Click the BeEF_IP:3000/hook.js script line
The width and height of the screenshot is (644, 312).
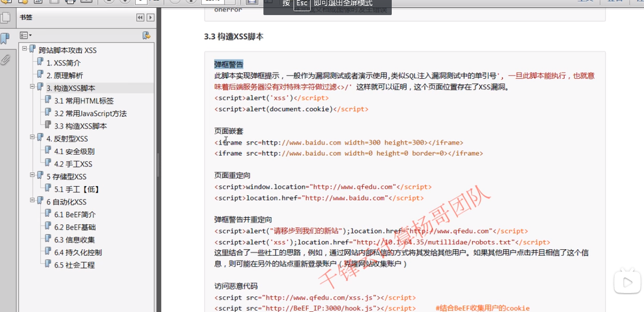pos(315,308)
